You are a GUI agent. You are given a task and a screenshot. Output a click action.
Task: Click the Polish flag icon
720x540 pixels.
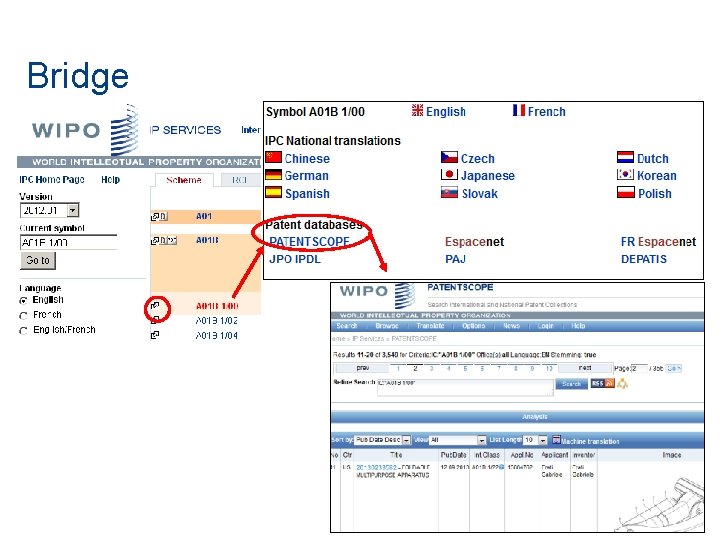625,192
